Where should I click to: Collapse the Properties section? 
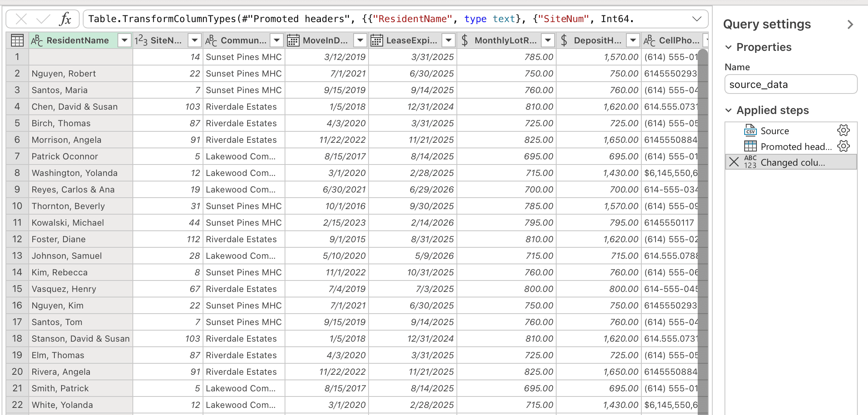pyautogui.click(x=728, y=47)
